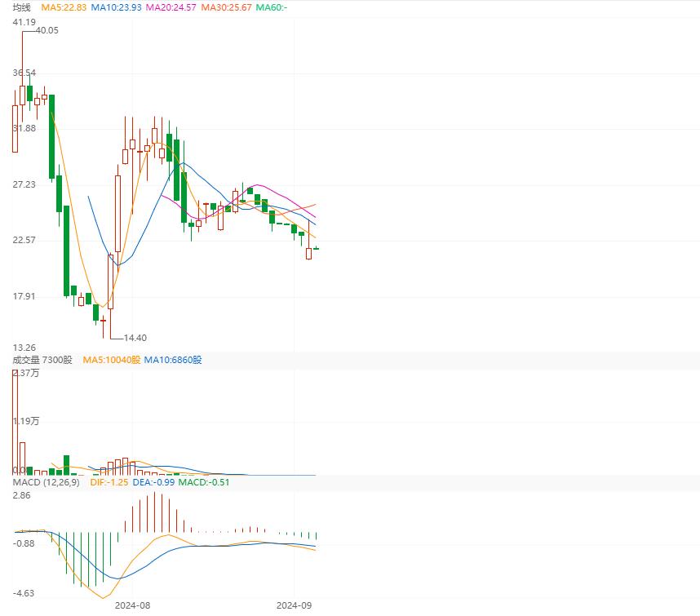Click the 14.40 low price marker
The image size is (700, 616).
[x=135, y=338]
